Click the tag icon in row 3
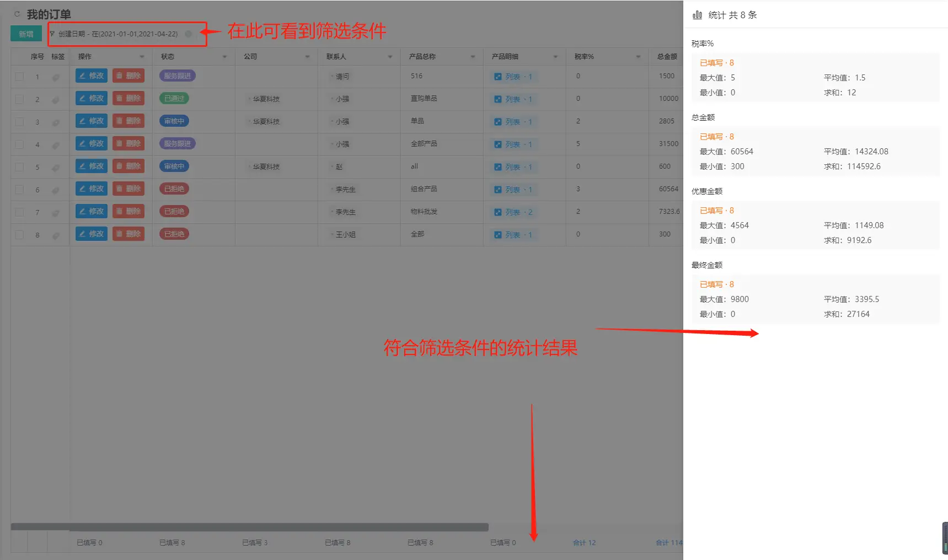 pyautogui.click(x=56, y=122)
